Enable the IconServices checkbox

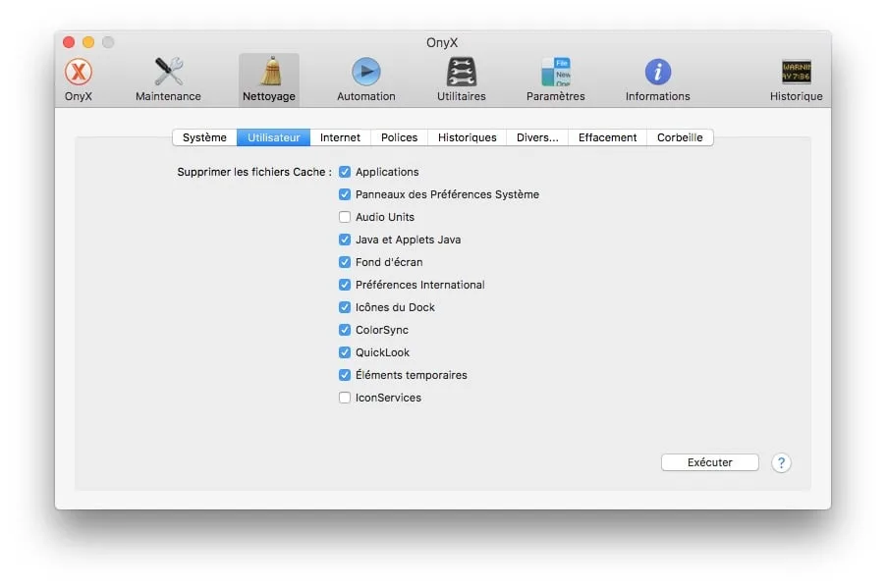point(345,398)
